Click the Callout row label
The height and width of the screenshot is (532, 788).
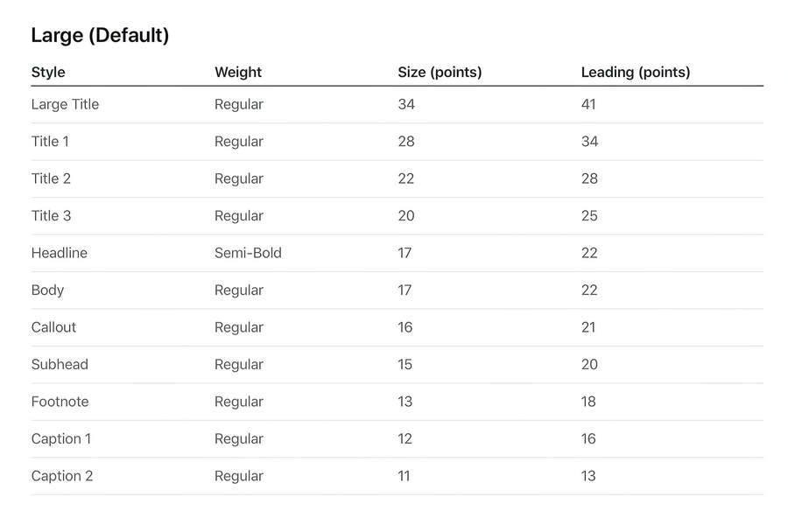tap(53, 327)
